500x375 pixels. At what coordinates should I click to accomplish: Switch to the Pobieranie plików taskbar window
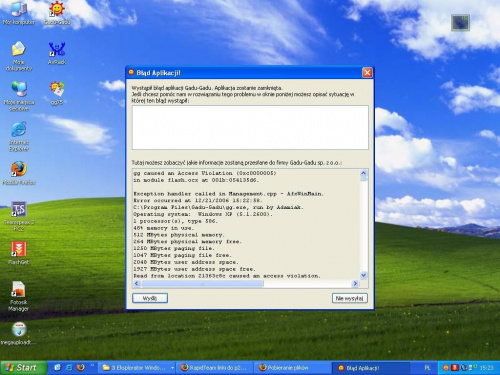pos(293,368)
